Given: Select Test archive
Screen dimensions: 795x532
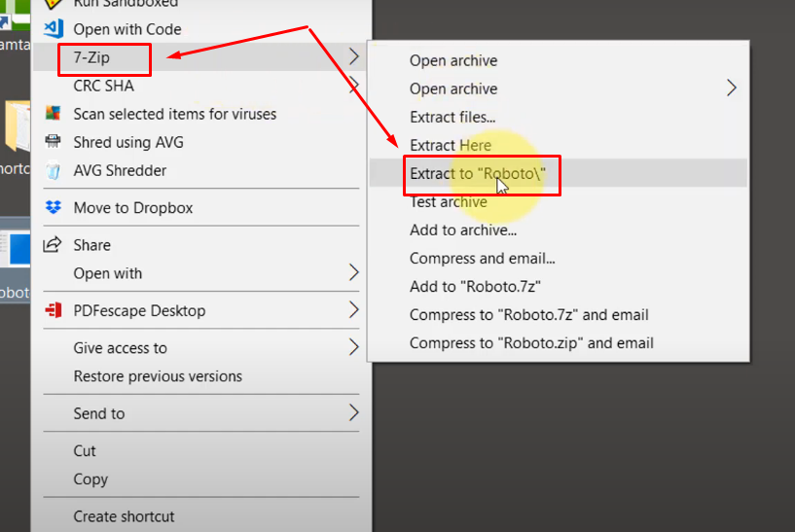Looking at the screenshot, I should (x=449, y=202).
